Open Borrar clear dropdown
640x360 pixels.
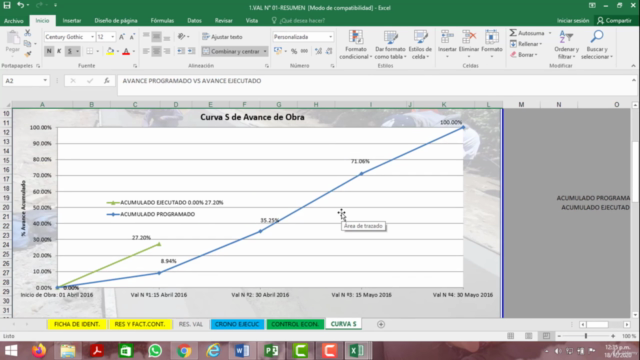tap(524, 55)
